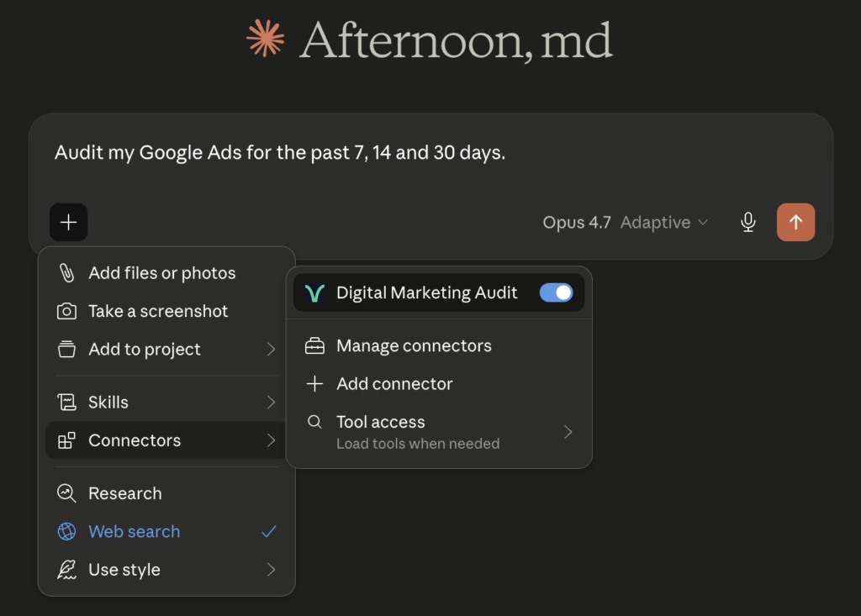Click the camera icon for screenshot
The height and width of the screenshot is (616, 861).
(67, 311)
